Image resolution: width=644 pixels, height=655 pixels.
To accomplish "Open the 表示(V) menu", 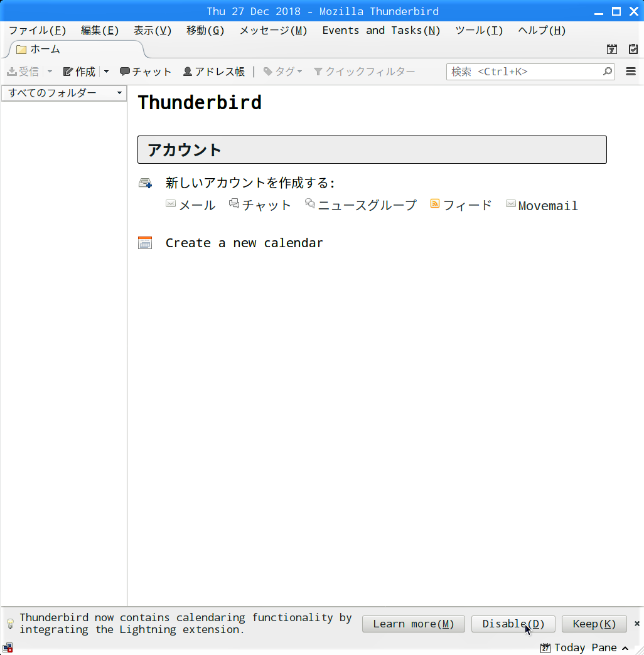I will pyautogui.click(x=153, y=31).
